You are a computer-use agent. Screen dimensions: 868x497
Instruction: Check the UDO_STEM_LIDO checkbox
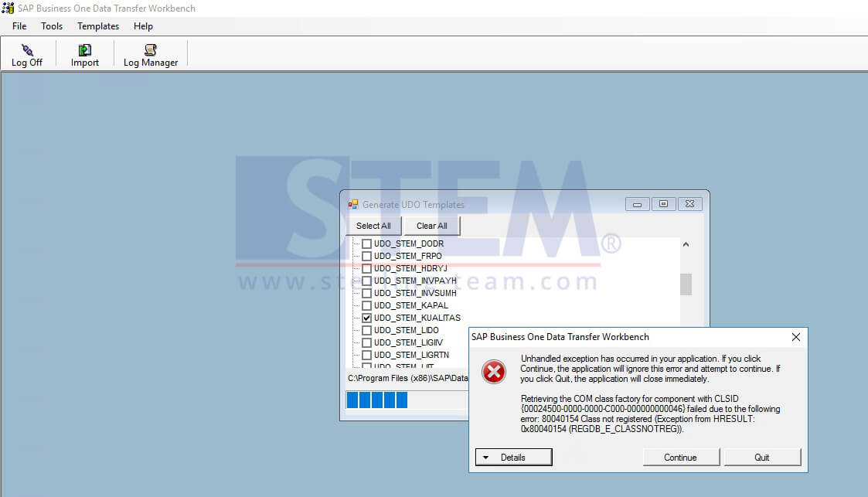366,330
